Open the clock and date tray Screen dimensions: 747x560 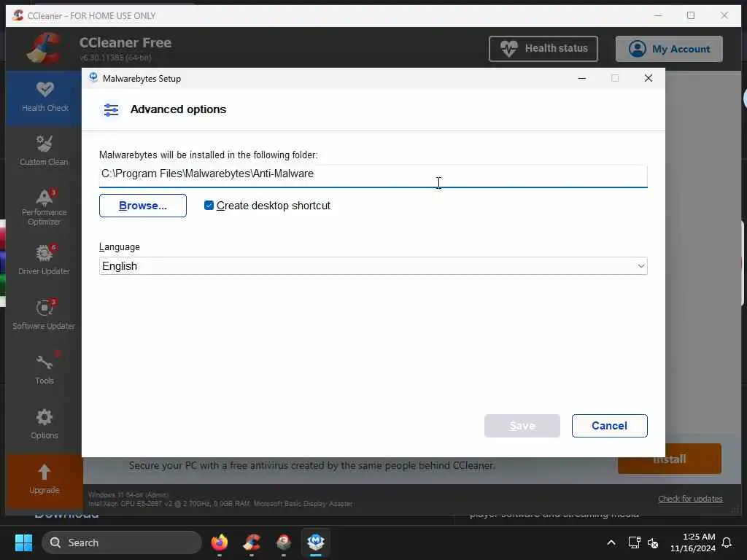pyautogui.click(x=692, y=542)
